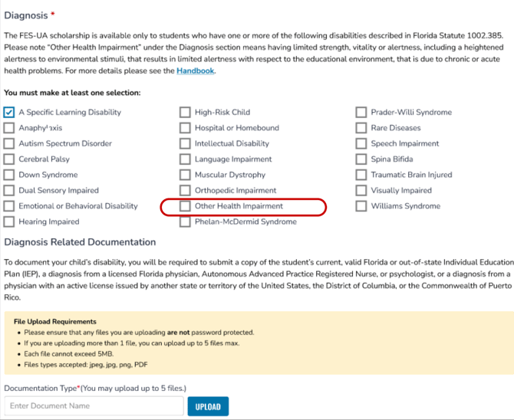This screenshot has width=514, height=420.
Task: Tick Muscular Dystrophy checkbox
Action: pyautogui.click(x=185, y=176)
